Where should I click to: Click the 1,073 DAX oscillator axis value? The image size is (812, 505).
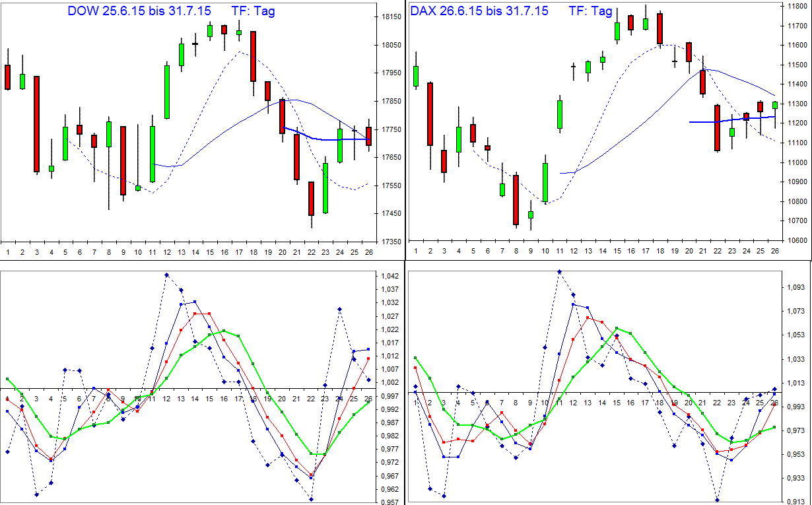pos(797,312)
